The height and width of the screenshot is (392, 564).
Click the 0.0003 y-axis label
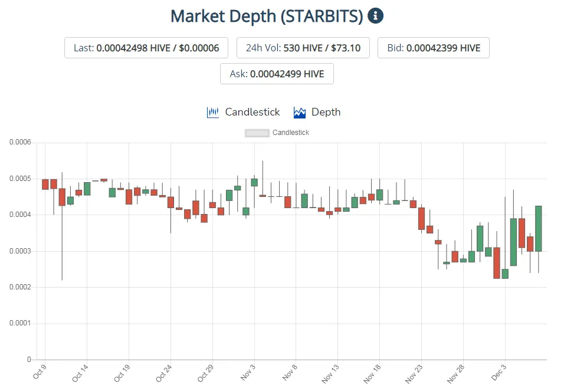20,251
